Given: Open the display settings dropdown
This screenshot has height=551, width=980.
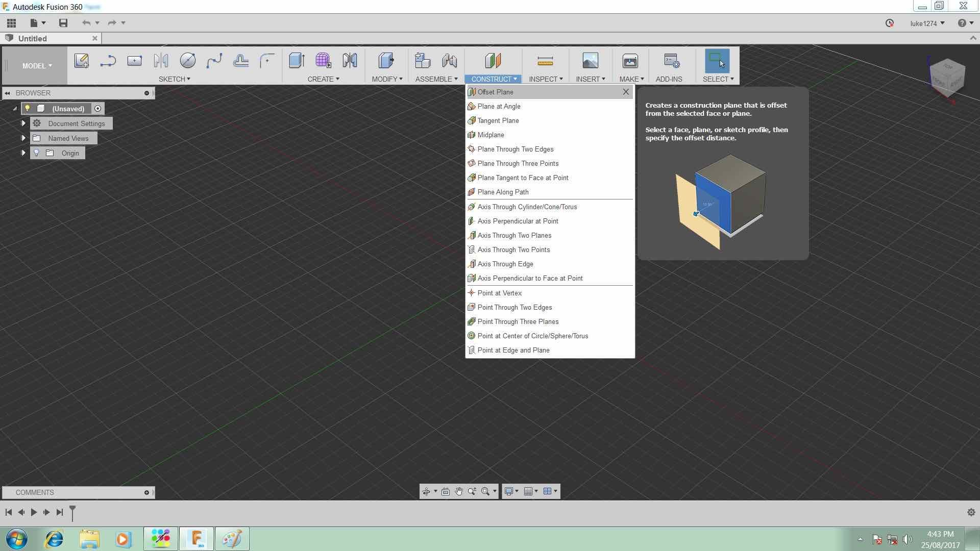Looking at the screenshot, I should [511, 491].
